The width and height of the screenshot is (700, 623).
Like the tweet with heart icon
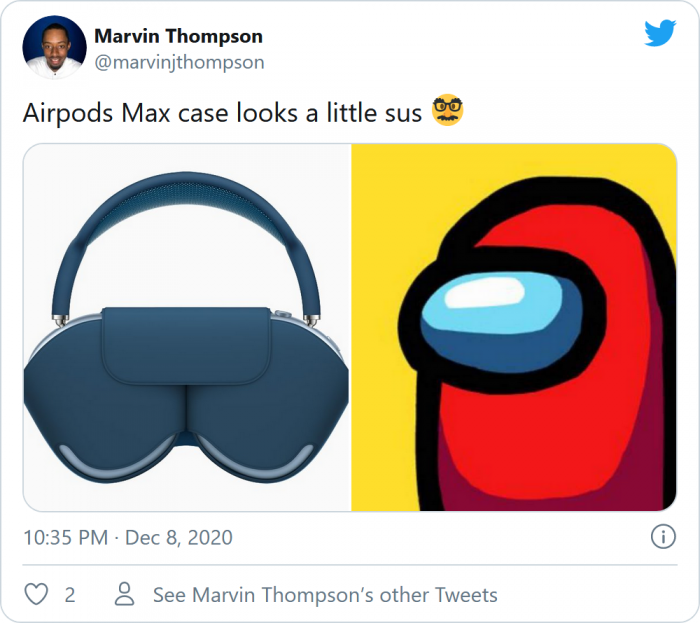coord(36,594)
